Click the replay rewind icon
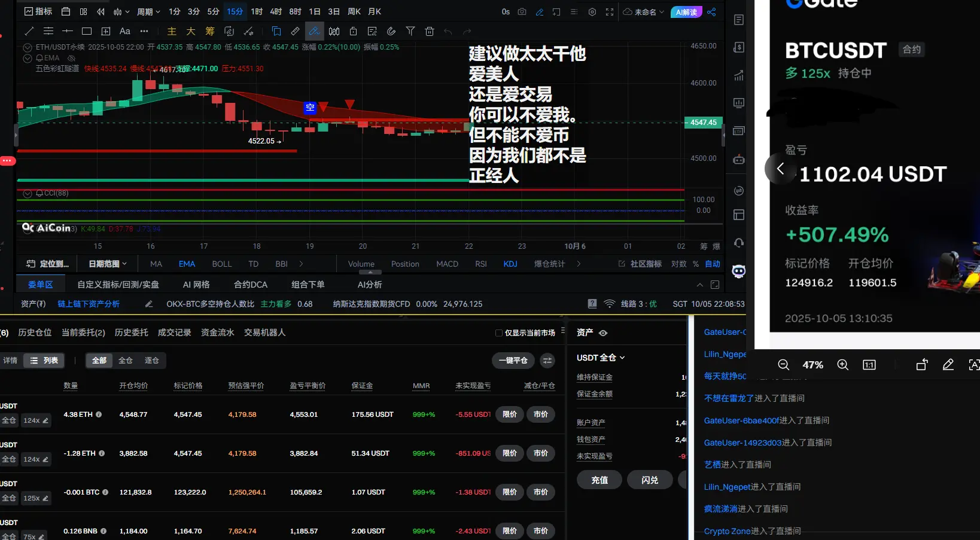The image size is (980, 540). point(101,12)
